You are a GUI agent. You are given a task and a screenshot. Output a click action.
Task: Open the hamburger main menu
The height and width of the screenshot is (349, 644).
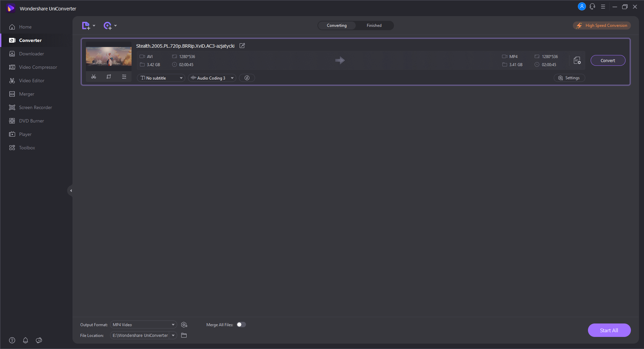point(603,6)
